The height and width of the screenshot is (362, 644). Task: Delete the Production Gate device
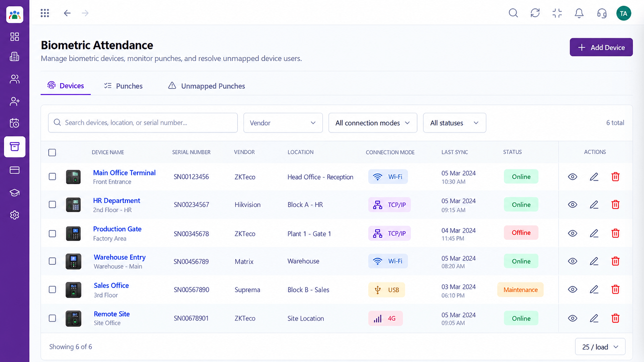point(615,234)
